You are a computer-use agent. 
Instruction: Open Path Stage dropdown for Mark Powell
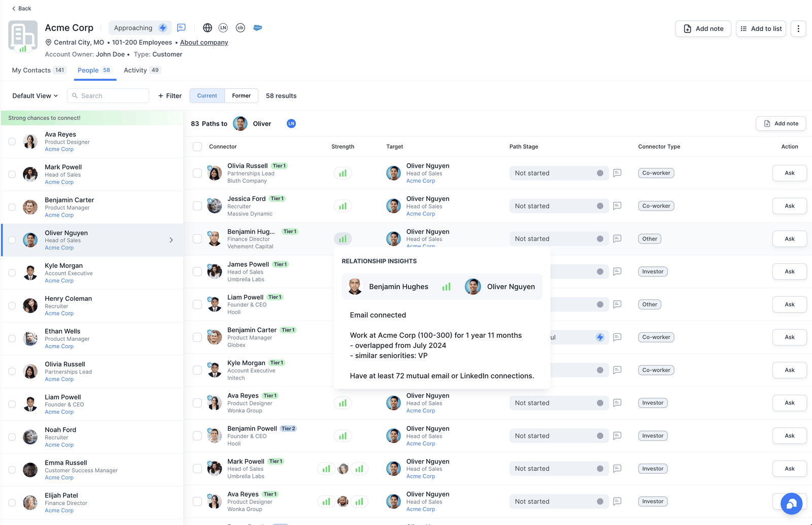coord(559,469)
